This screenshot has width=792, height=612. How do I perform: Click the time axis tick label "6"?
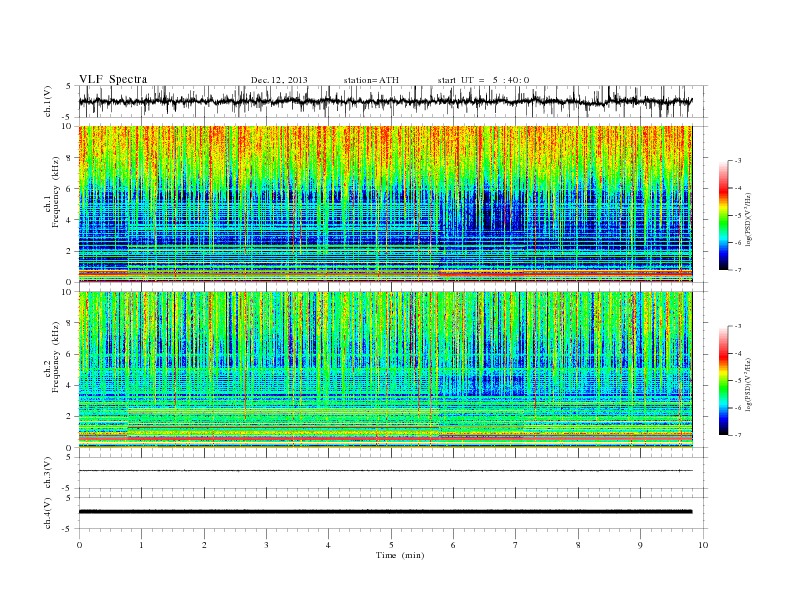(454, 545)
